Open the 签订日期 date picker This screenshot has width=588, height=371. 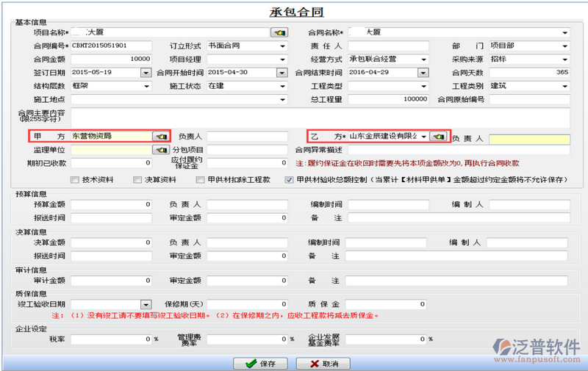(146, 72)
